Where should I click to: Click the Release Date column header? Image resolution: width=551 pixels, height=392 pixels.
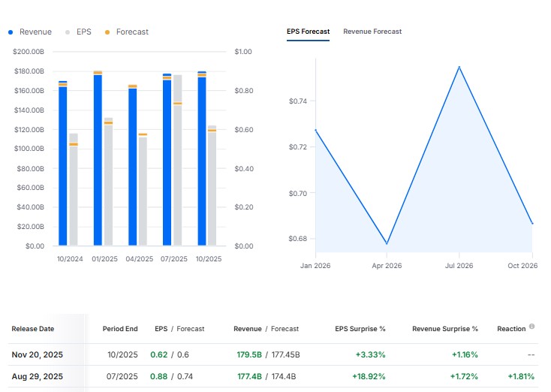33,329
